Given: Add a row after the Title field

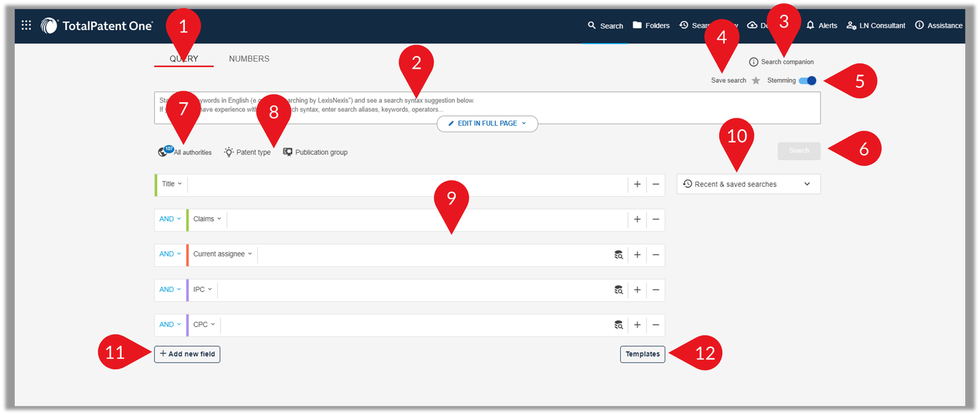Looking at the screenshot, I should tap(637, 184).
